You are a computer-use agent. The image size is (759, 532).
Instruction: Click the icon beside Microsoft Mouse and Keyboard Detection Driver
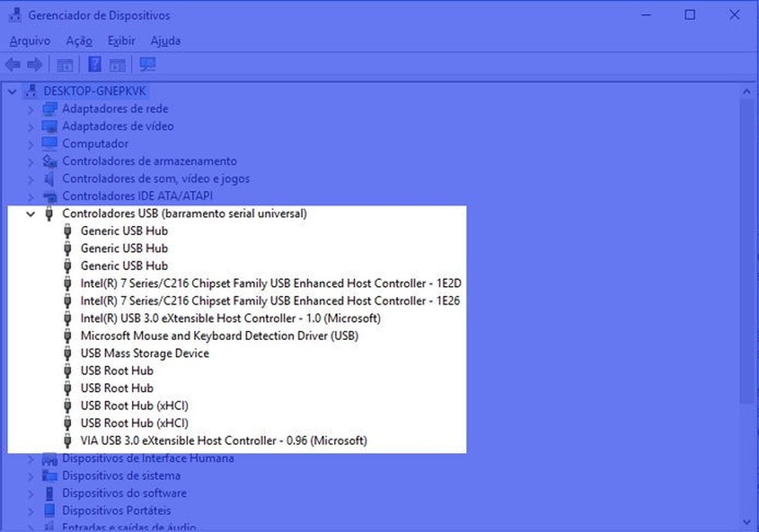click(68, 335)
